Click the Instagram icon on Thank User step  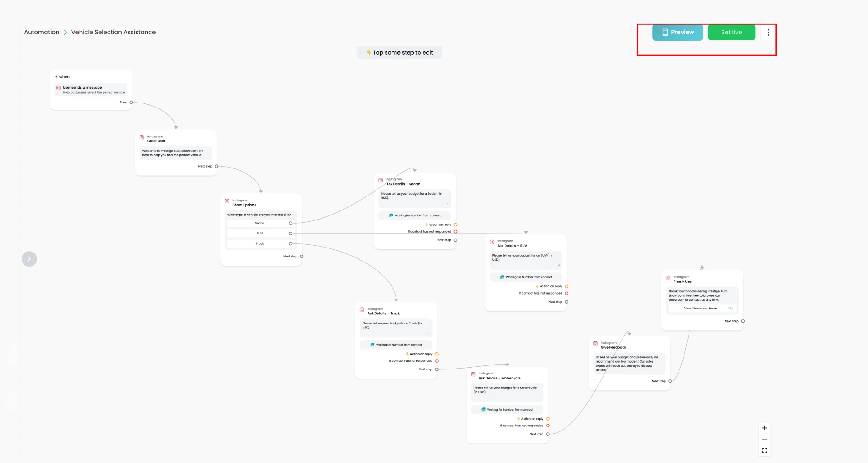tap(668, 278)
